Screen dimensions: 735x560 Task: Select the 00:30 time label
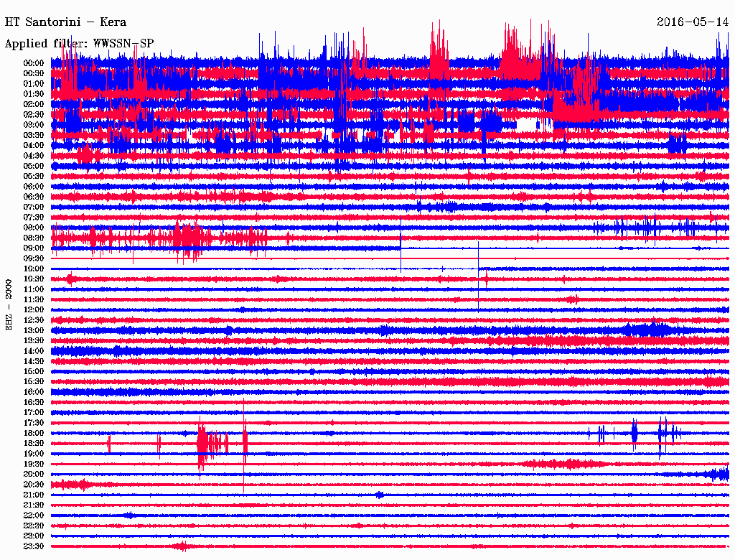[34, 73]
